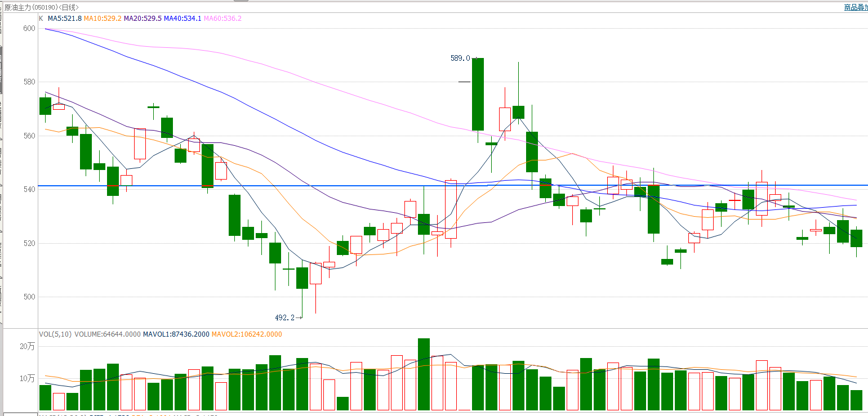Click the 10万 volume axis label
The height and width of the screenshot is (416, 868).
click(27, 378)
